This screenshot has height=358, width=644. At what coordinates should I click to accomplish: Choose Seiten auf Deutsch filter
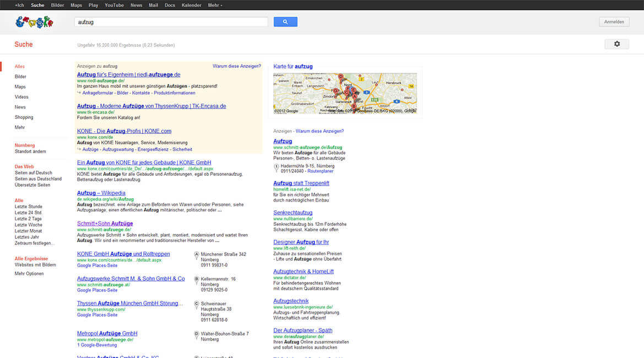point(33,173)
